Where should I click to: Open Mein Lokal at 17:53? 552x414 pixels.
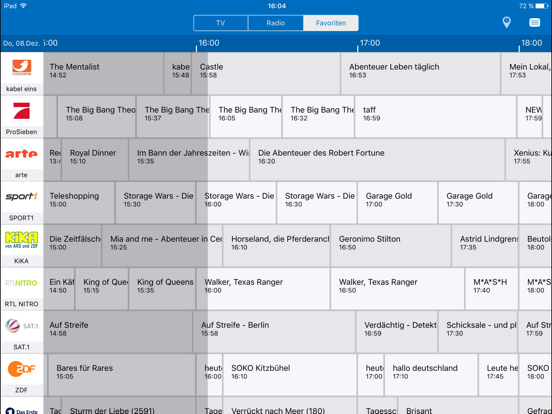(526, 73)
